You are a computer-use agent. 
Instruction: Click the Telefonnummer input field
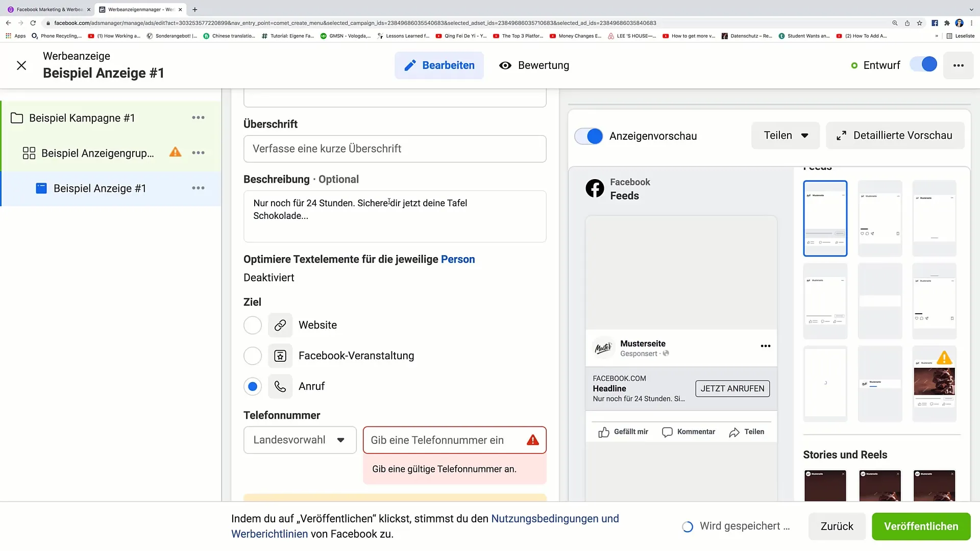tap(455, 440)
